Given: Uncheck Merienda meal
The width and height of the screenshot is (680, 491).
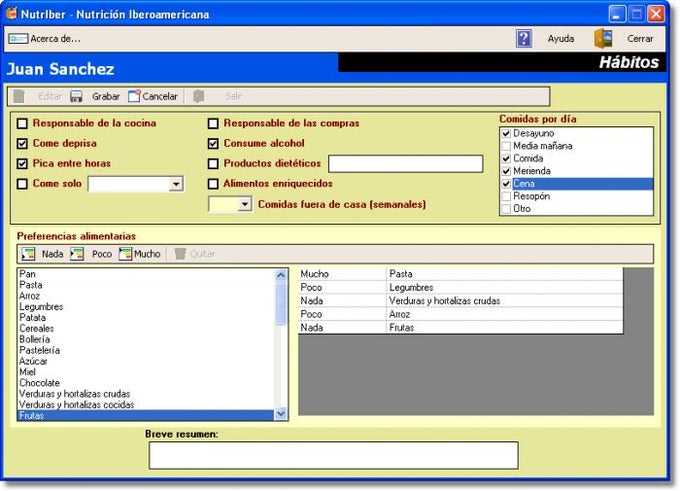Looking at the screenshot, I should (506, 171).
